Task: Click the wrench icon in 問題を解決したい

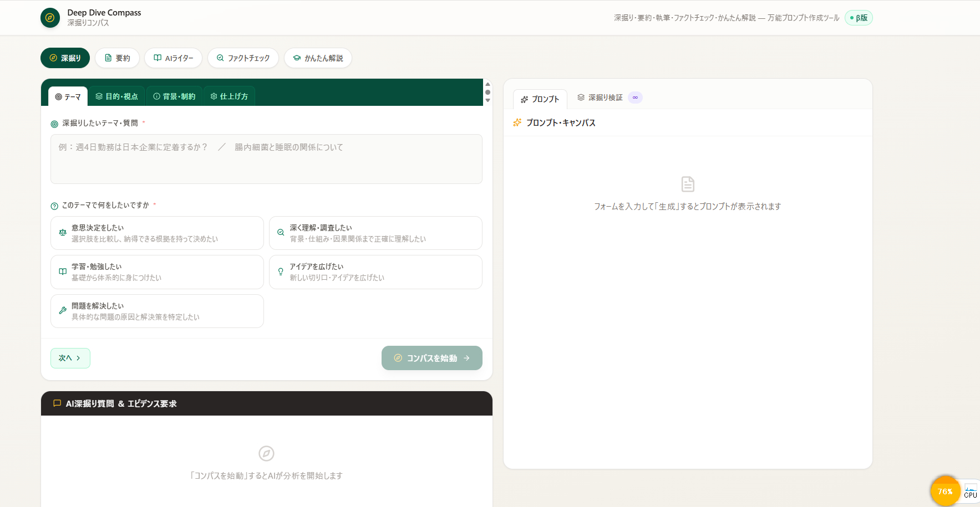Action: [63, 311]
